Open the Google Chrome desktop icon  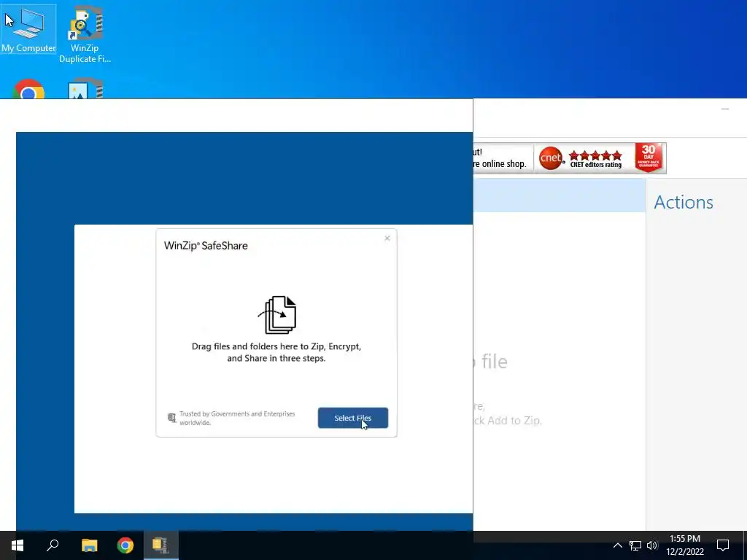pyautogui.click(x=28, y=88)
